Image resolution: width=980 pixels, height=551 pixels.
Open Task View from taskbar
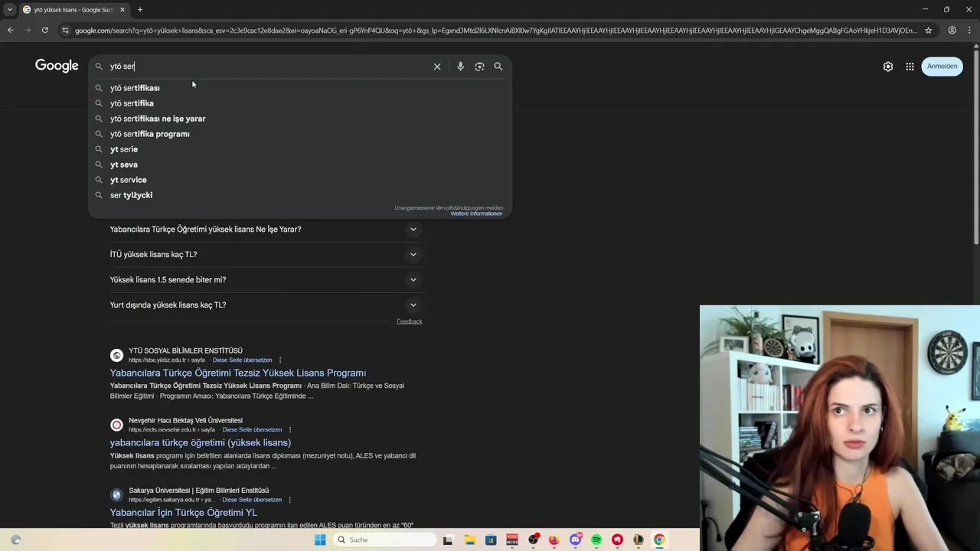coord(448,540)
